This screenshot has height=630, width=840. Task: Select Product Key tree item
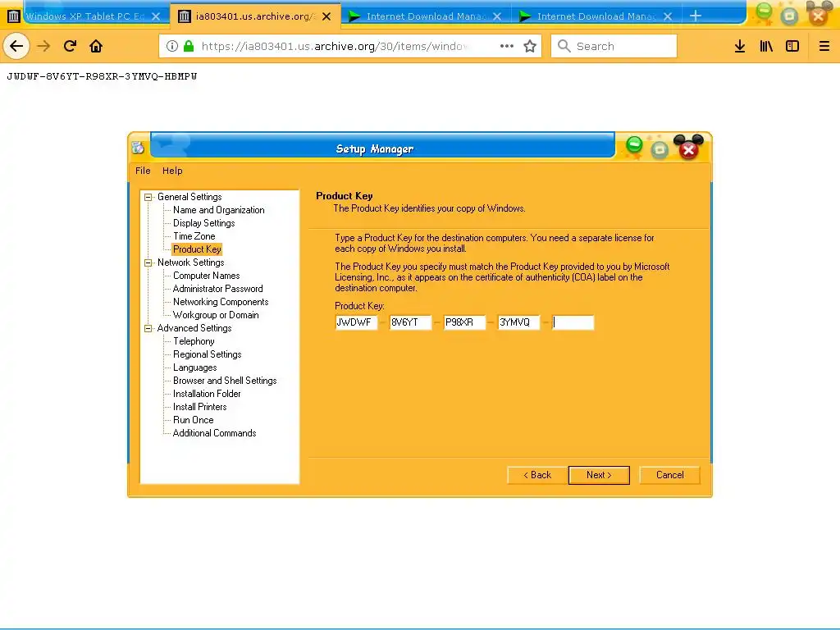[197, 249]
